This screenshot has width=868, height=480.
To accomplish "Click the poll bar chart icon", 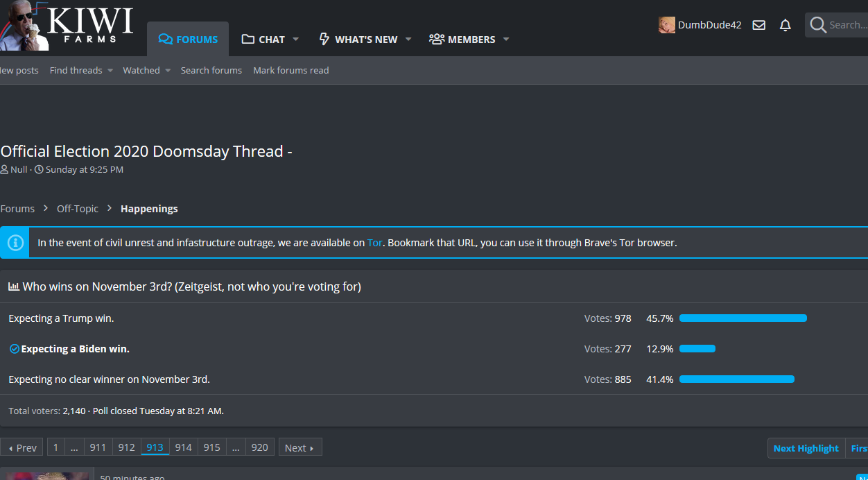I will [14, 286].
